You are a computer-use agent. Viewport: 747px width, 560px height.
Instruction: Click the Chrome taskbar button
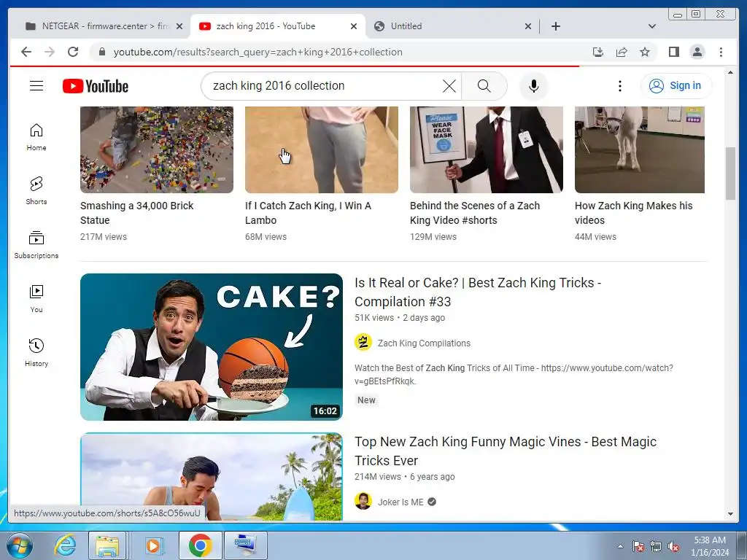click(200, 545)
